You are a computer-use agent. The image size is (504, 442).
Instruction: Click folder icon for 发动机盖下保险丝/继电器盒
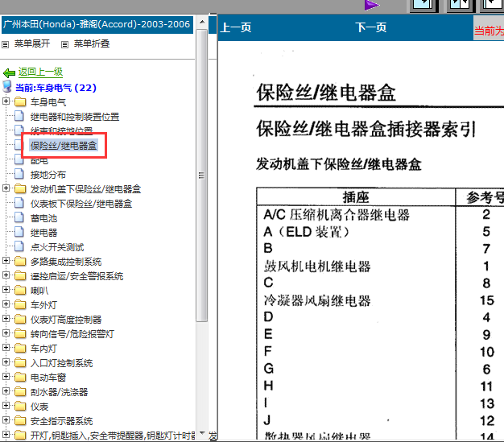(20, 188)
